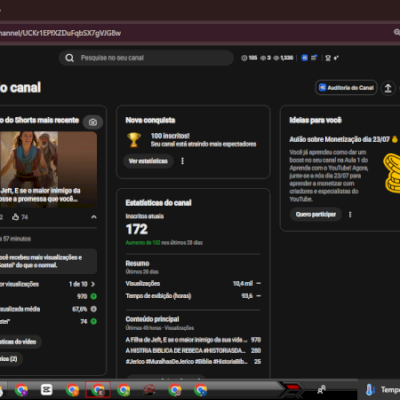The height and width of the screenshot is (400, 400).
Task: Click the magnifier icon in channel search
Action: tap(69, 58)
